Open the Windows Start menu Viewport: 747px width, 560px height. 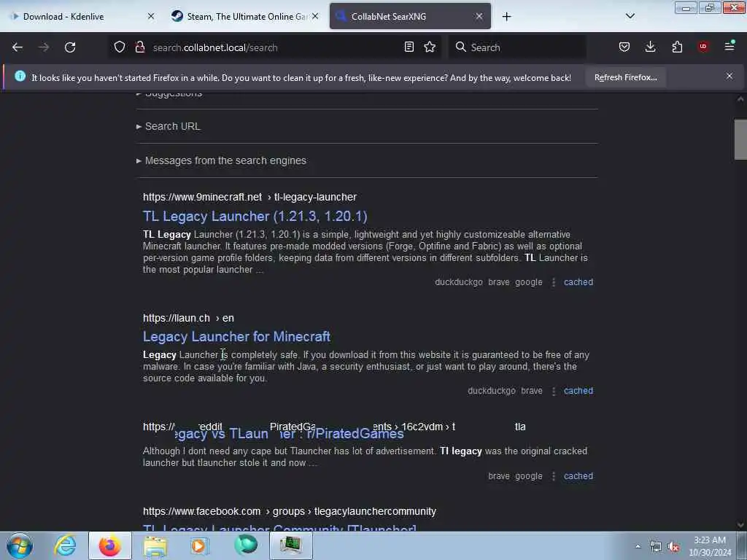[x=20, y=545]
